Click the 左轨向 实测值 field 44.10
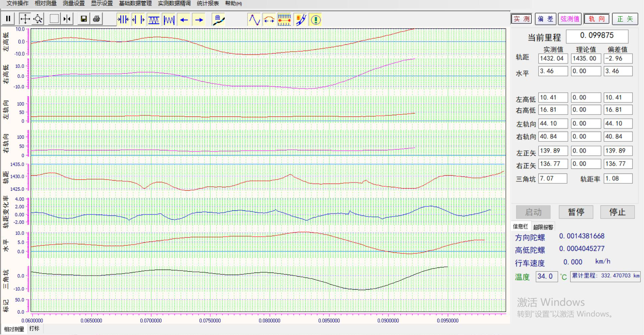 (553, 124)
